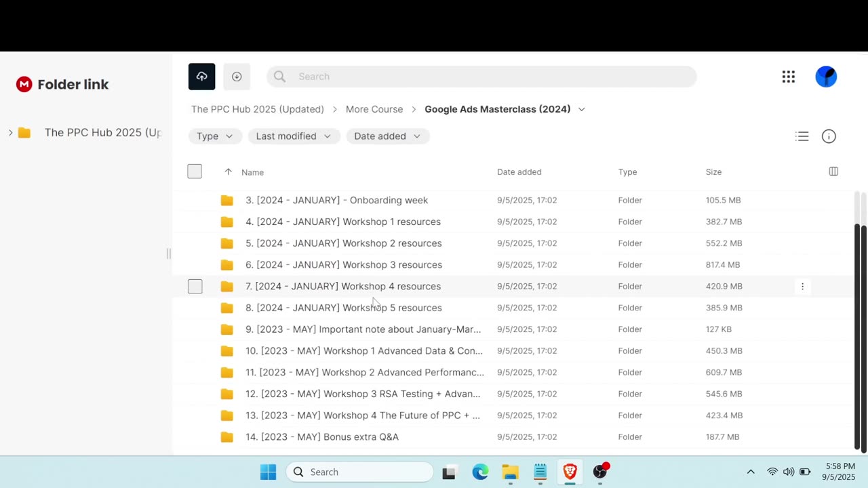
Task: Open Brave browser taskbar icon
Action: point(570,472)
